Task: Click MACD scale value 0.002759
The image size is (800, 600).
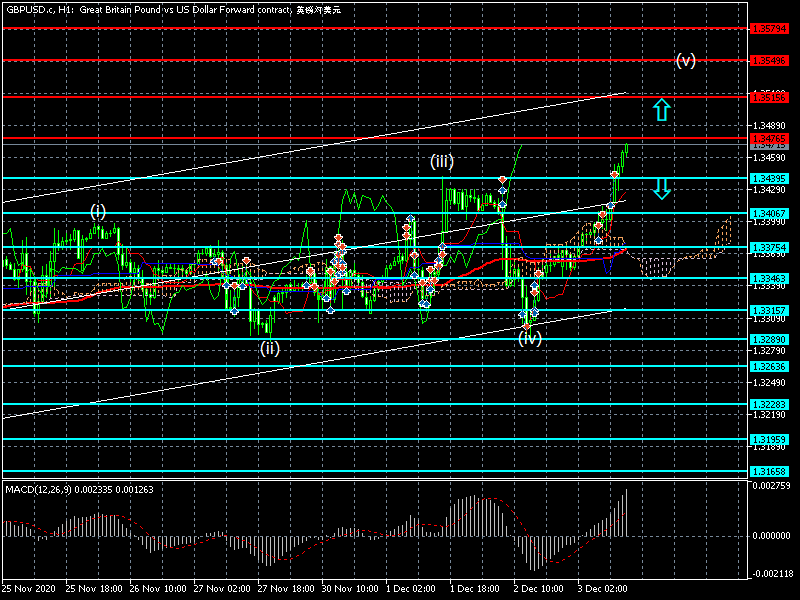Action: (x=771, y=486)
